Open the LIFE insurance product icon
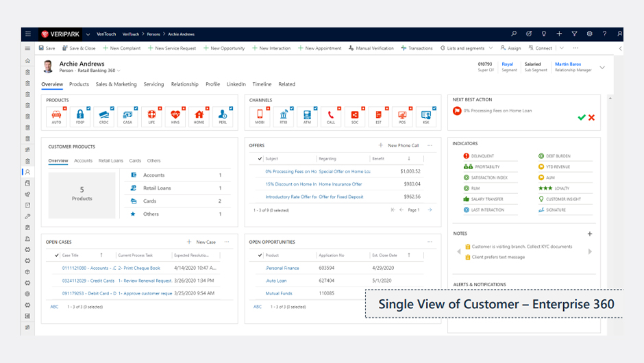The height and width of the screenshot is (363, 644). [151, 116]
